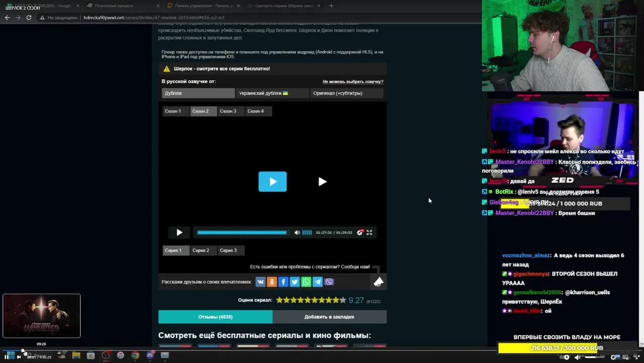
Task: Share via WhatsApp icon
Action: [x=306, y=282]
